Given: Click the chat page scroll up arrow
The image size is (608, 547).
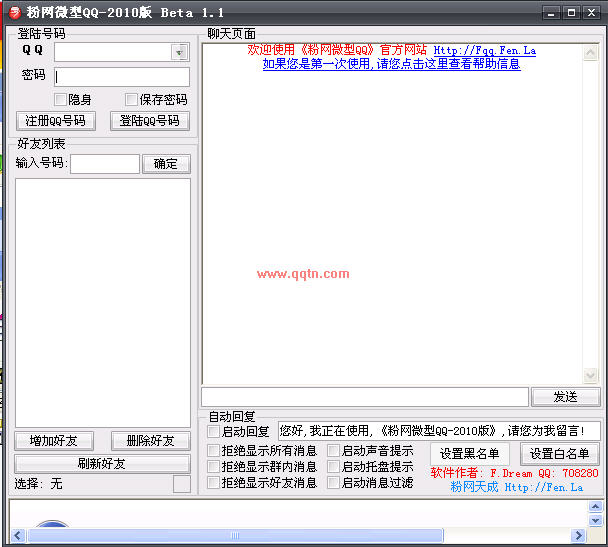Looking at the screenshot, I should [x=591, y=53].
